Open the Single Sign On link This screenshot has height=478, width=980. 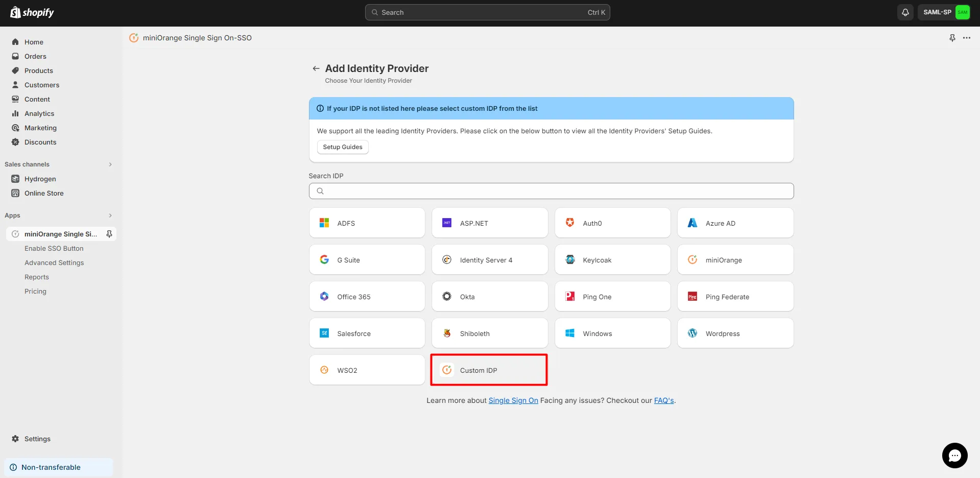(513, 400)
